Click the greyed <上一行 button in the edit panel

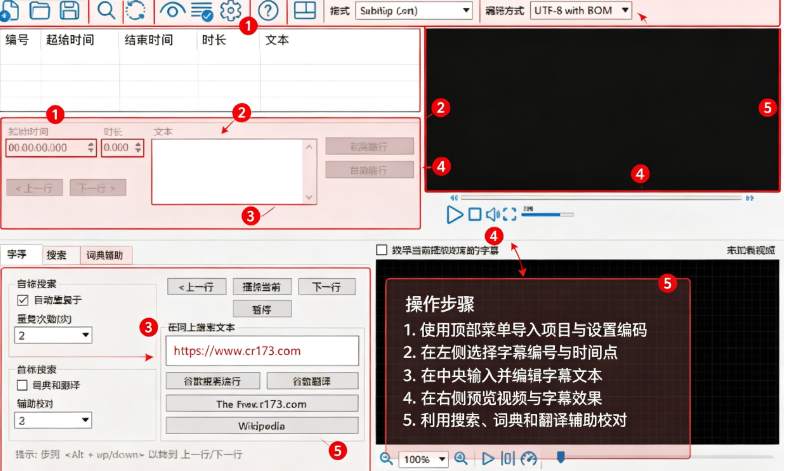pos(34,188)
